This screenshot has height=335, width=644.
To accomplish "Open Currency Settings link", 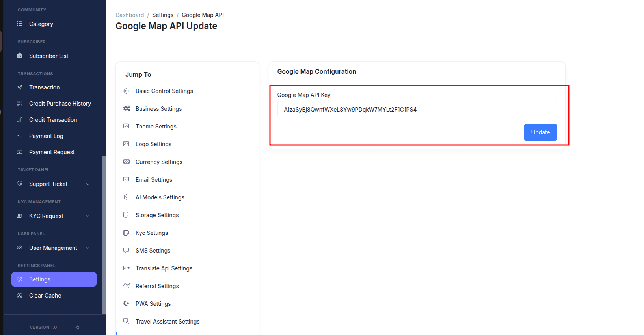I will click(159, 162).
